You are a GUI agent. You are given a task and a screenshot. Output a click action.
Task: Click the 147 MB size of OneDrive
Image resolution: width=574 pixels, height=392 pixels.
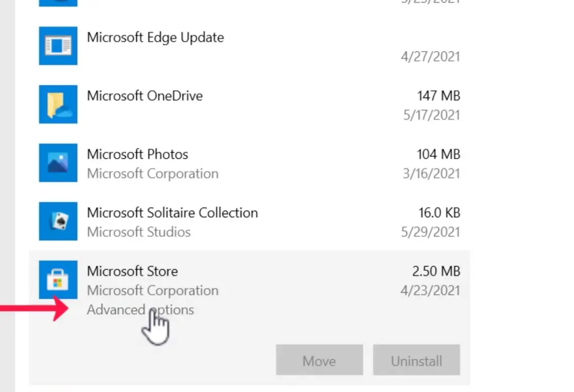pyautogui.click(x=438, y=96)
